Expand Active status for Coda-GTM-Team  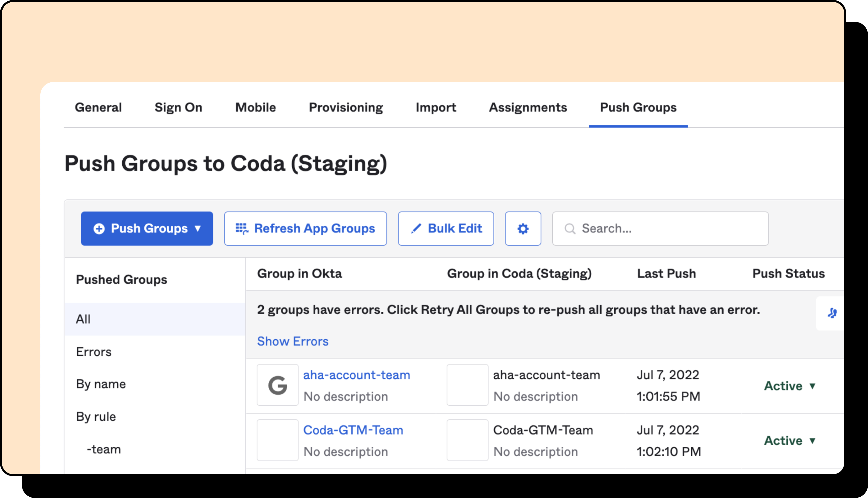click(790, 440)
